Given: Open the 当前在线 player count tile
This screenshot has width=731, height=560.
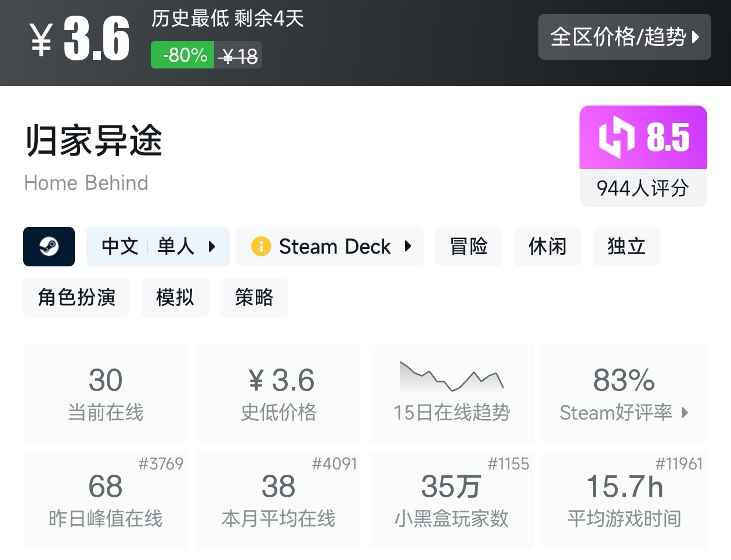Looking at the screenshot, I should point(106,393).
